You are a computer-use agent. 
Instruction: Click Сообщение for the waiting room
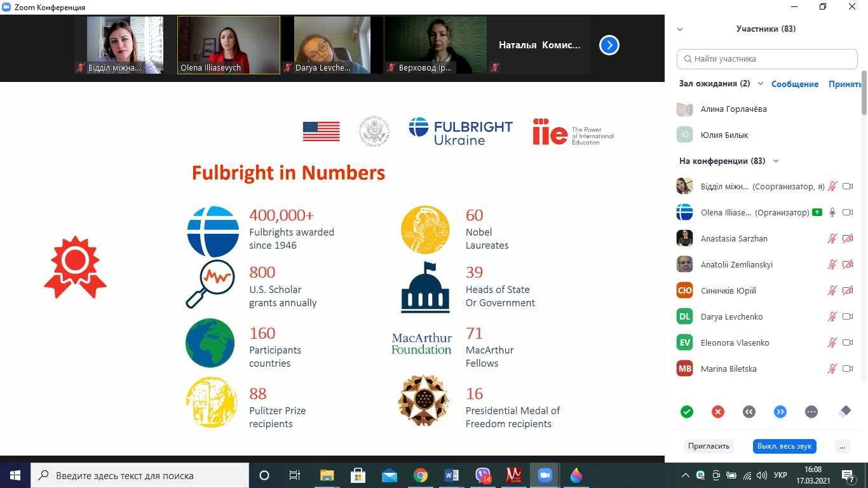point(794,84)
